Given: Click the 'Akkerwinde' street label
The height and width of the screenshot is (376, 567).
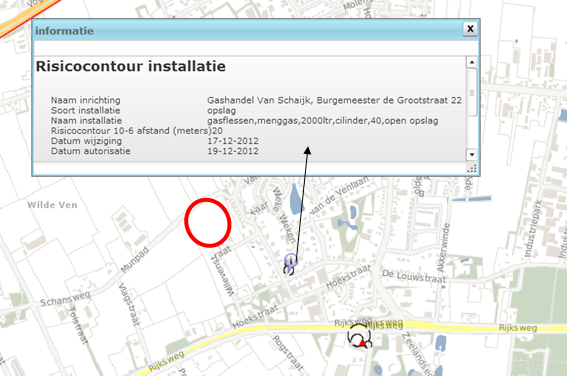Looking at the screenshot, I should 443,248.
